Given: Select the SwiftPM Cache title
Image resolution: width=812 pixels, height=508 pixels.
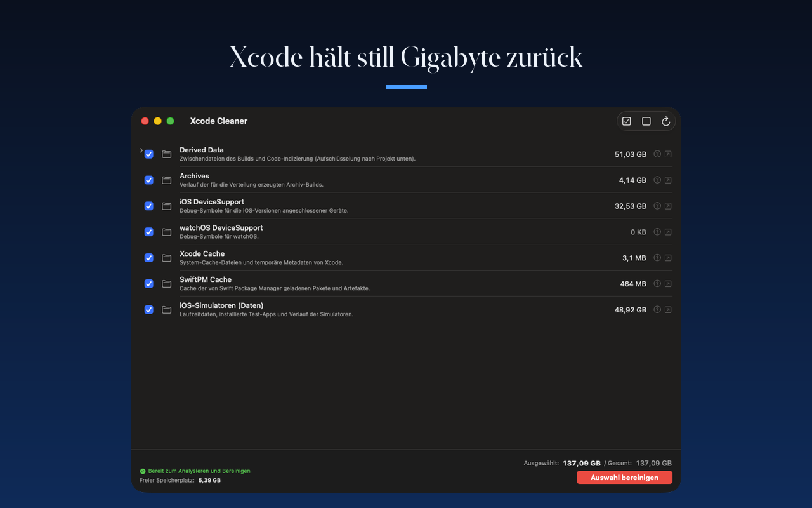Looking at the screenshot, I should (206, 279).
